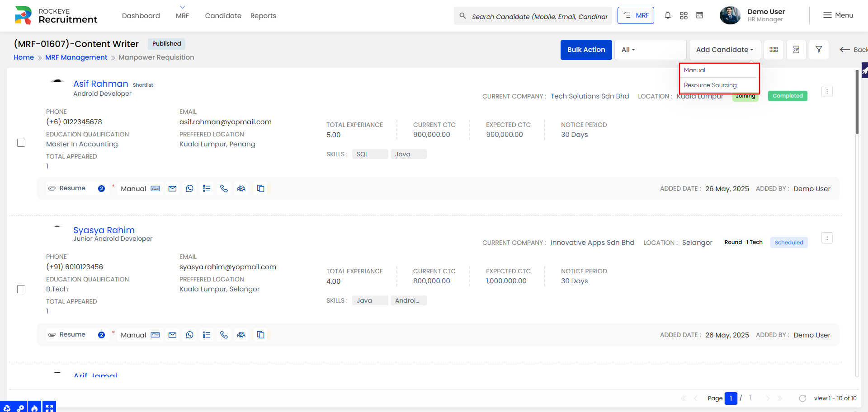Send email to Asif Rahman
The width and height of the screenshot is (868, 412).
(172, 188)
